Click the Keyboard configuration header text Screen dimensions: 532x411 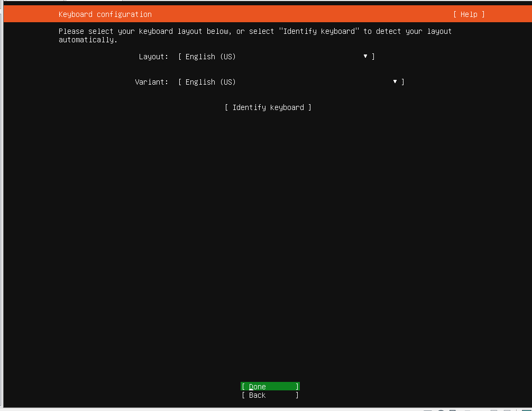[105, 14]
